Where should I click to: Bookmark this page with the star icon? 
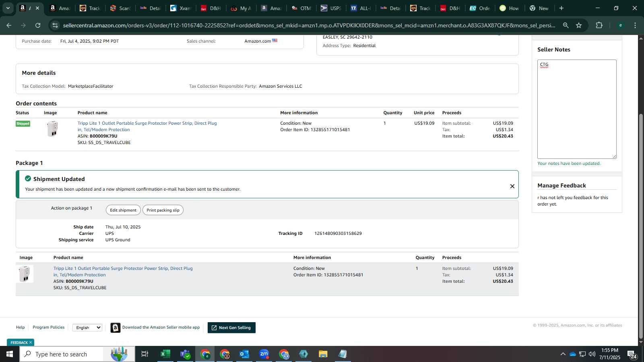coord(579,25)
